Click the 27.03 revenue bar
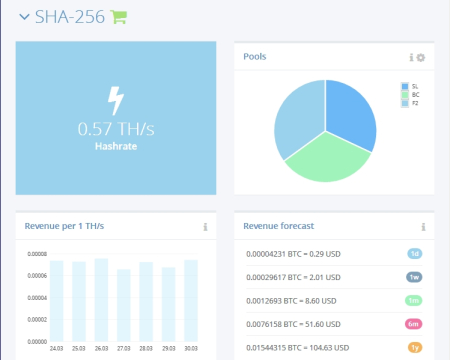 124,305
